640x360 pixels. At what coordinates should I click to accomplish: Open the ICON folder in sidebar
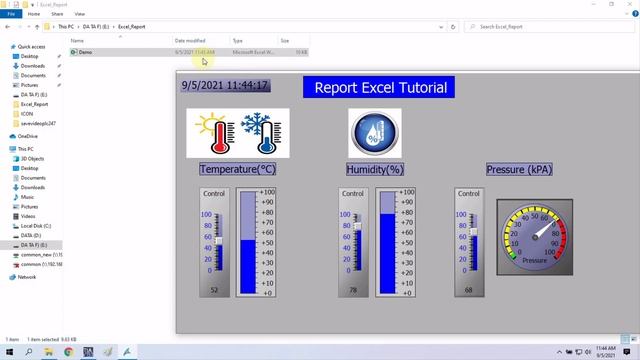[x=27, y=114]
